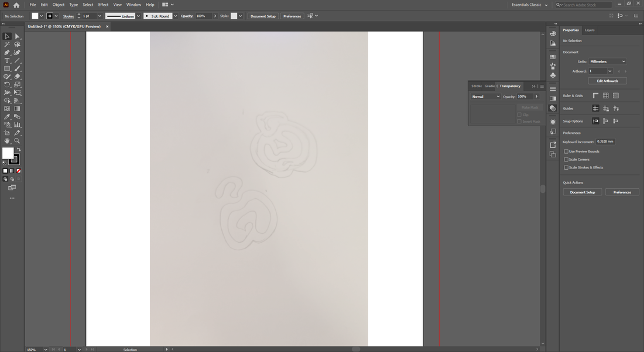
Task: Click the Keyboard Increment value field
Action: [x=605, y=142]
